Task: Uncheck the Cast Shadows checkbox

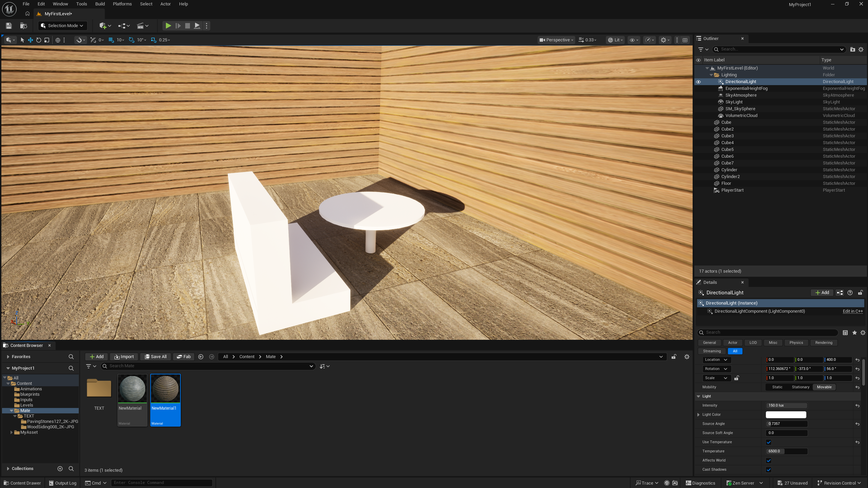Action: 769,470
